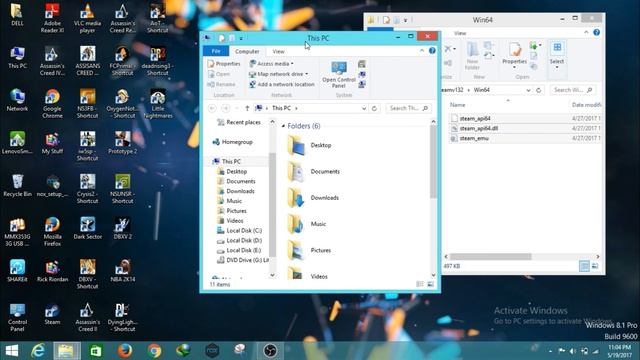This screenshot has width=640, height=360.
Task: Open Help in This PC window
Action: tap(432, 51)
